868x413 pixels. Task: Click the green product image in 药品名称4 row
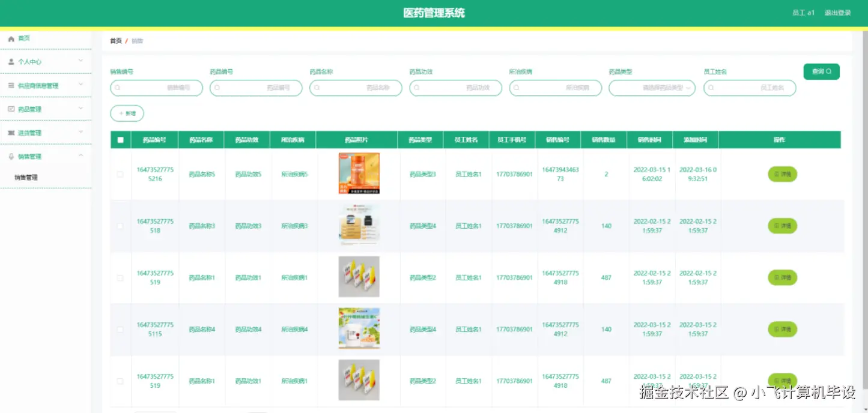(359, 328)
